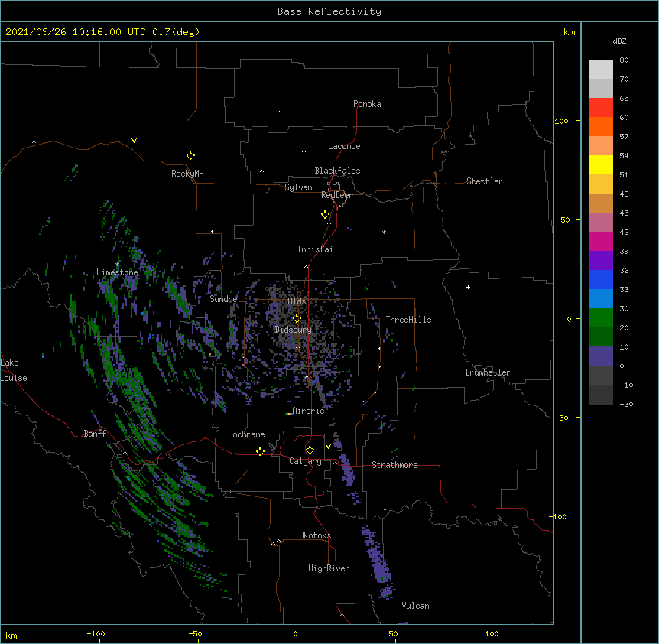The image size is (659, 644).
Task: Click the 100 tick on right vertical axis
Action: click(561, 121)
